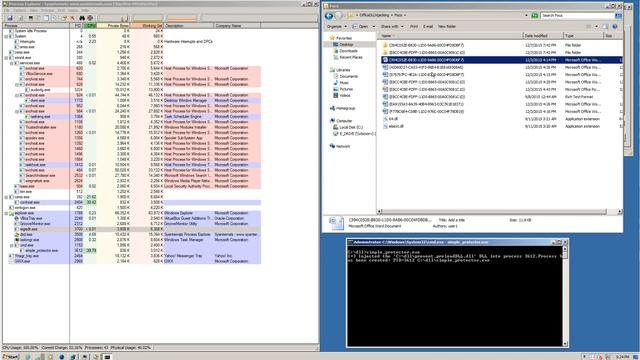
Task: Select the highlighted Word document dated 4:14 PM
Action: [502, 60]
